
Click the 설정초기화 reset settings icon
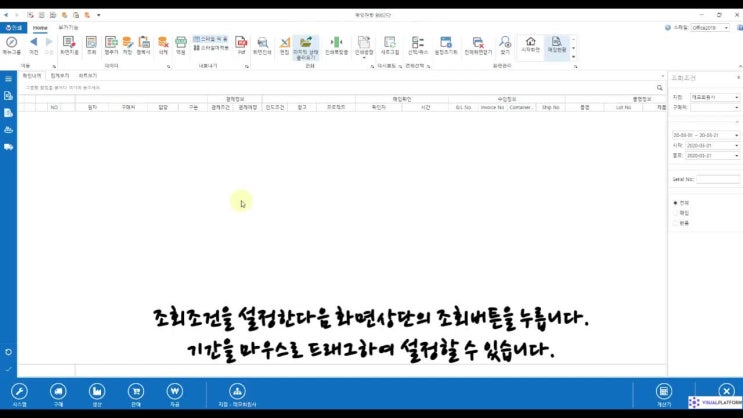(x=446, y=45)
